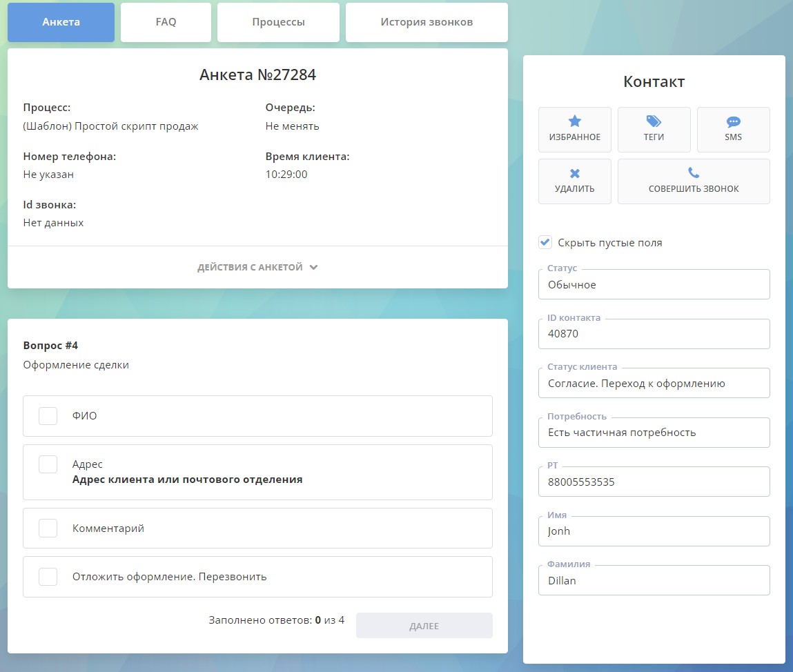Check Отложить оформление. Перезвонить option
The width and height of the screenshot is (793, 672).
[x=48, y=576]
